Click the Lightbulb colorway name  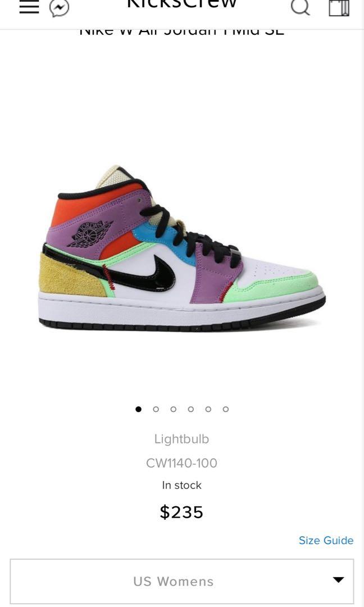click(182, 439)
